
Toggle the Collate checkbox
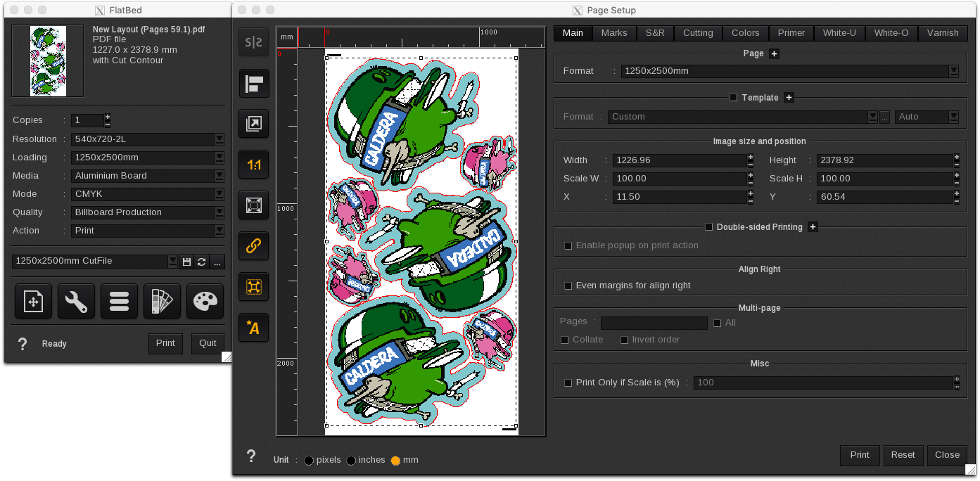(x=564, y=339)
